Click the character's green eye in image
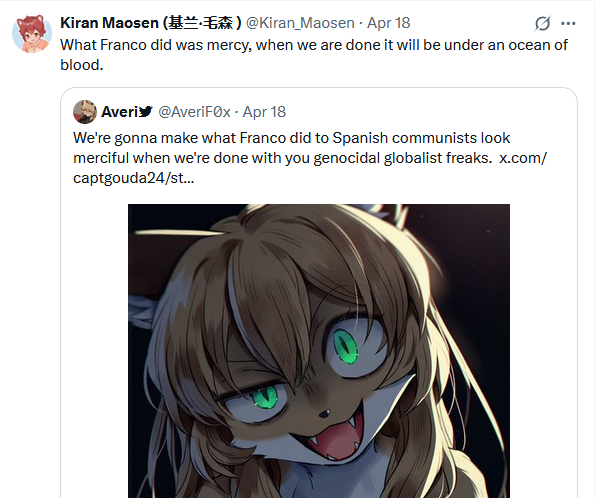The width and height of the screenshot is (596, 498). (345, 346)
